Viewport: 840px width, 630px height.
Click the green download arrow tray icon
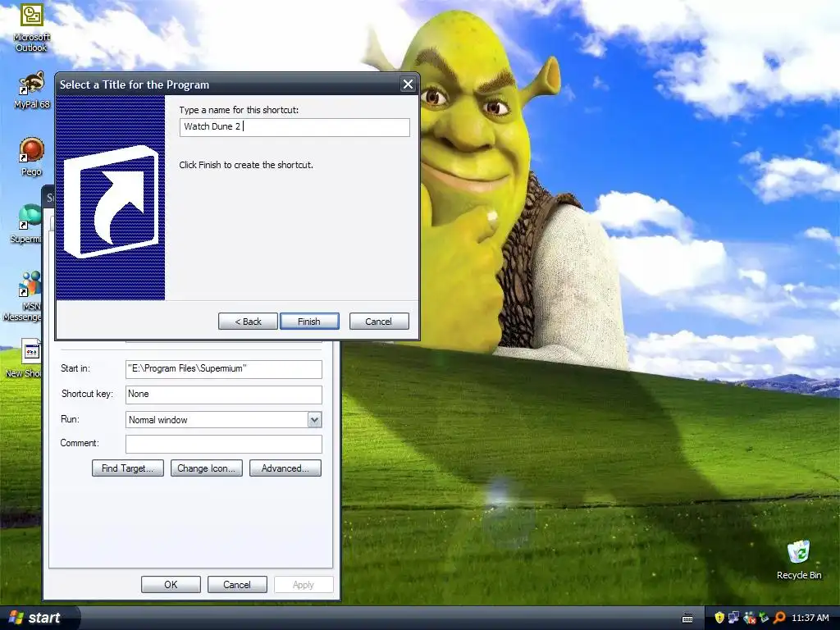click(764, 618)
